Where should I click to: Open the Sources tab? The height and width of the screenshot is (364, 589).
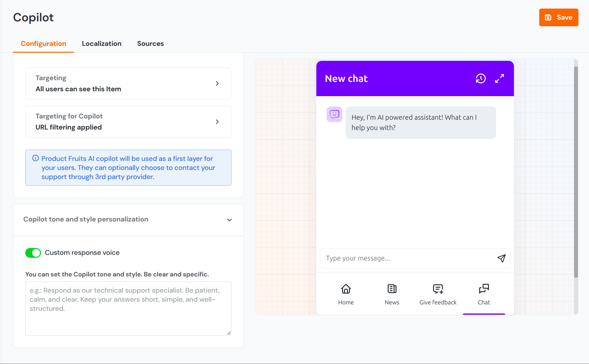150,44
